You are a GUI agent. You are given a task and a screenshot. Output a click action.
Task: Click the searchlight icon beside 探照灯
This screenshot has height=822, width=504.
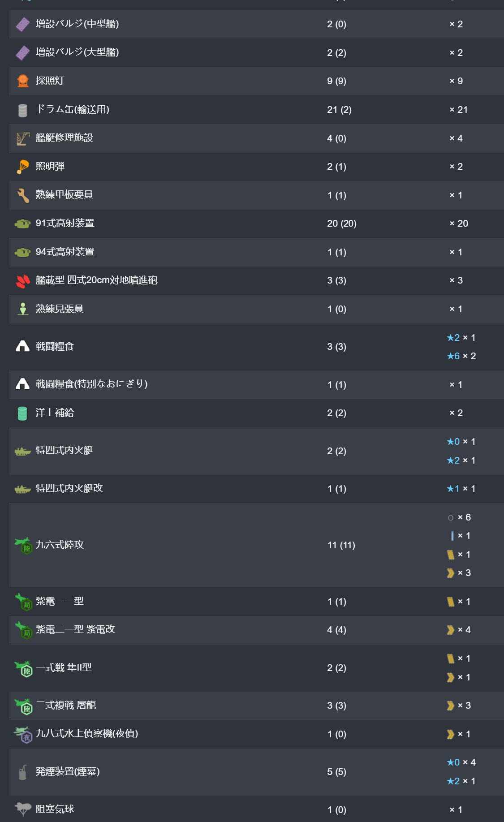[x=23, y=81]
